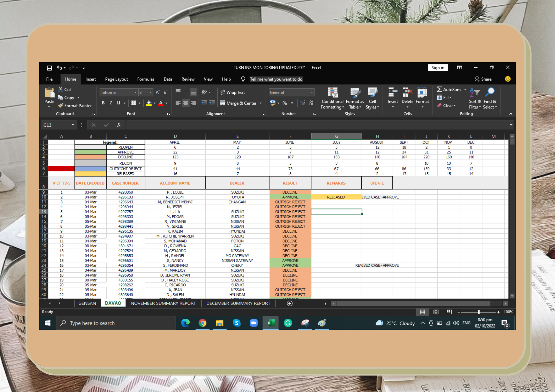This screenshot has width=555, height=392.
Task: Click the Merge & Center button
Action: coord(238,103)
